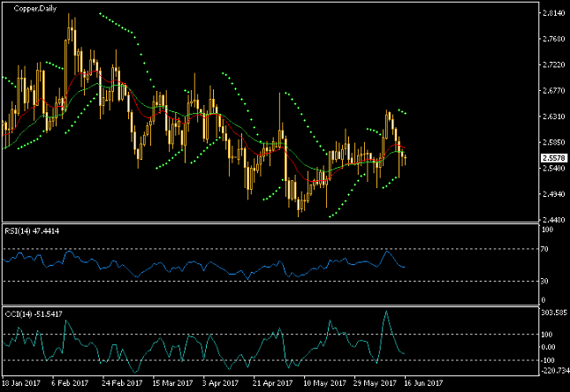Click the 29 May 2017 date label

coord(375,383)
